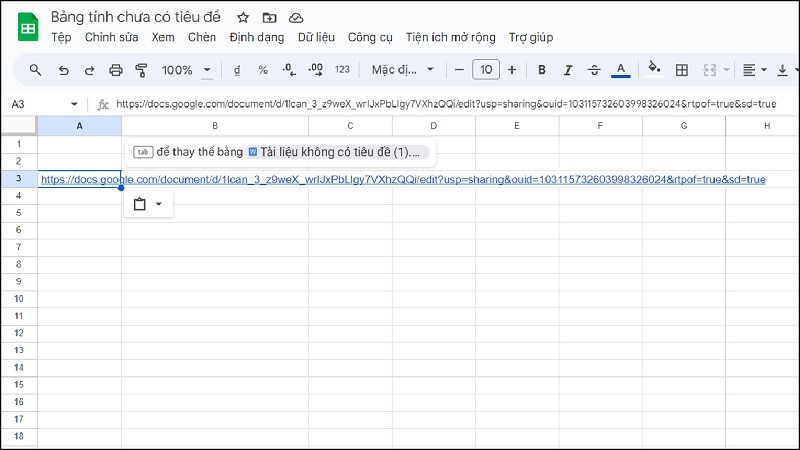The height and width of the screenshot is (450, 800).
Task: Print the spreadsheet
Action: [116, 70]
